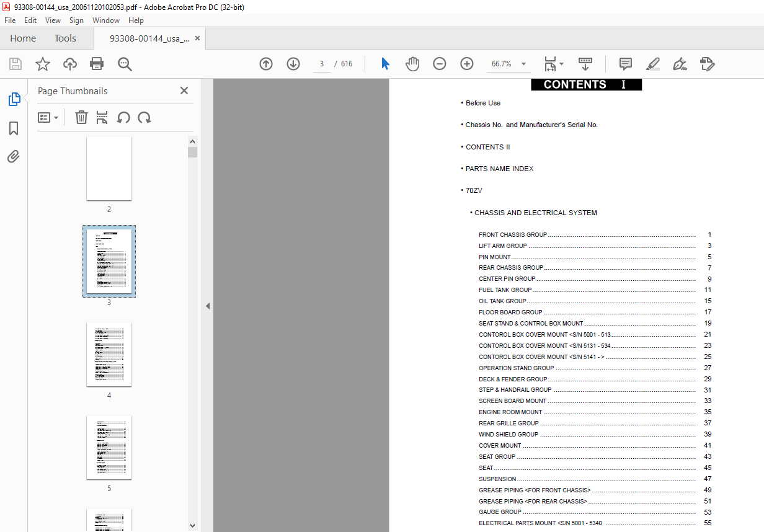Open the request signatures tool
The image size is (764, 532).
pos(708,64)
